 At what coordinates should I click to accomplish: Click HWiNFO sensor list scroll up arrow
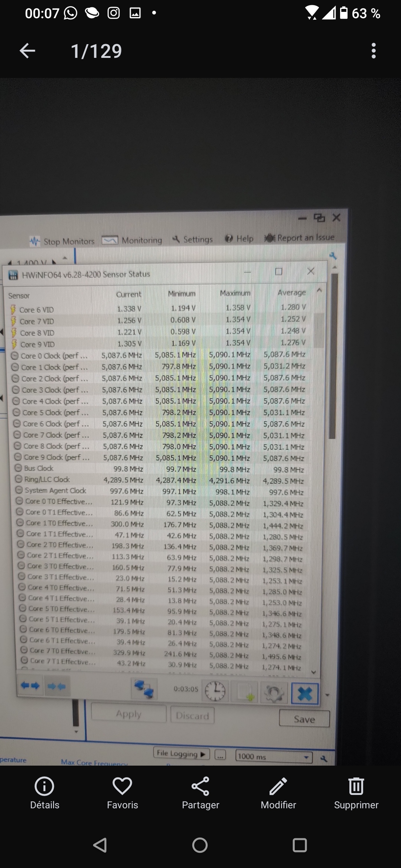[319, 290]
